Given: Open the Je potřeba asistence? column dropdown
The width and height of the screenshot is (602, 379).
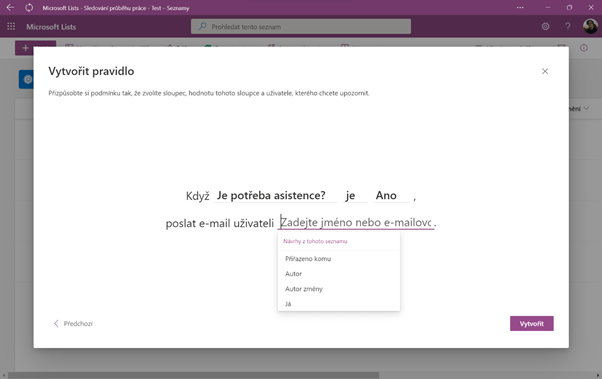Looking at the screenshot, I should [x=276, y=195].
